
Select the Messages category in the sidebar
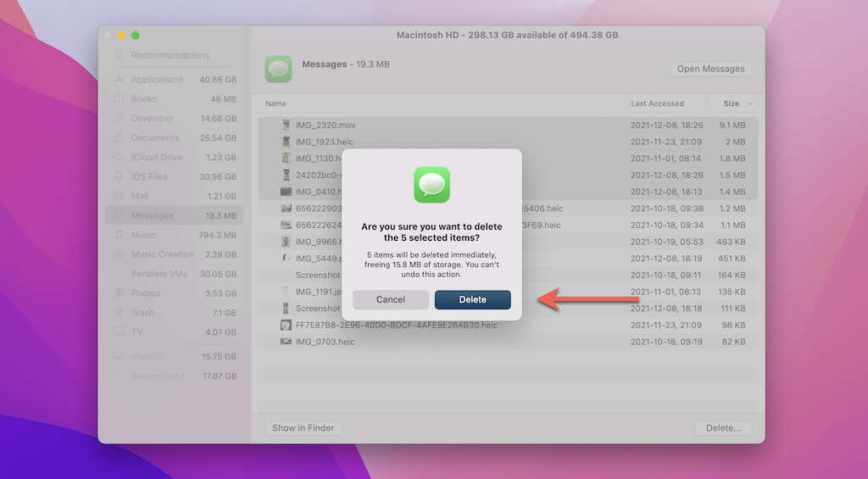point(174,215)
